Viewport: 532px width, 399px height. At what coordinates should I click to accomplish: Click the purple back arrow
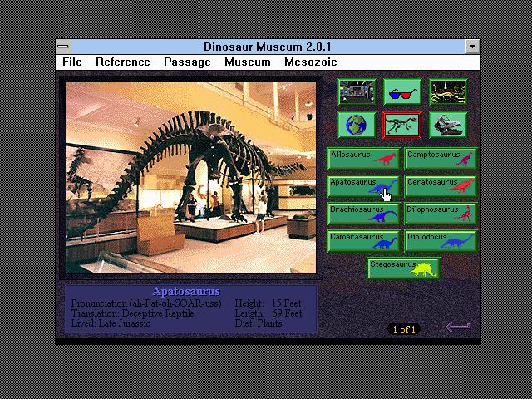458,327
